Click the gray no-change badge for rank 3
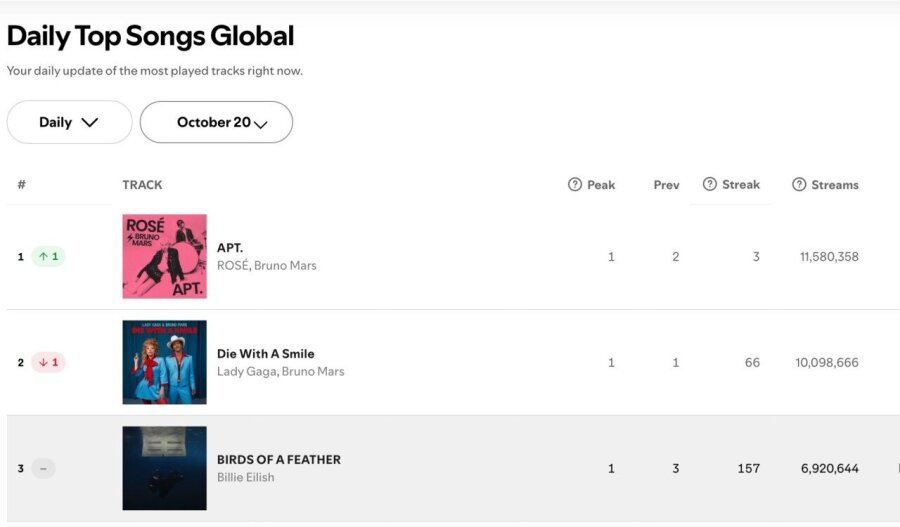 [43, 468]
